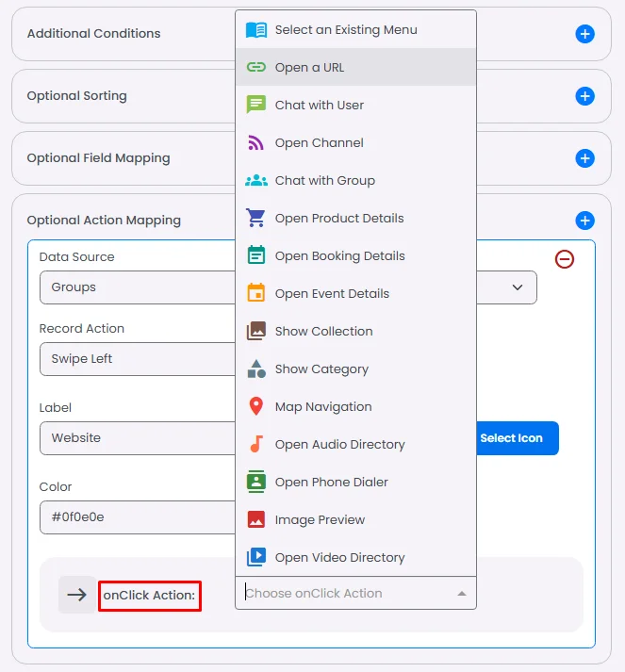The width and height of the screenshot is (625, 672).
Task: Click the people icon for Chat with Group
Action: pyautogui.click(x=256, y=180)
